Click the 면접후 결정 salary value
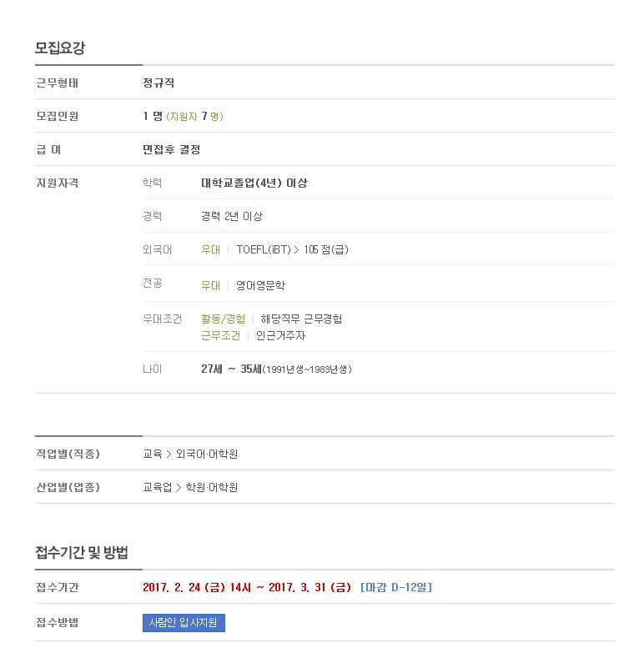Viewport: 644px width, 668px height. point(171,149)
